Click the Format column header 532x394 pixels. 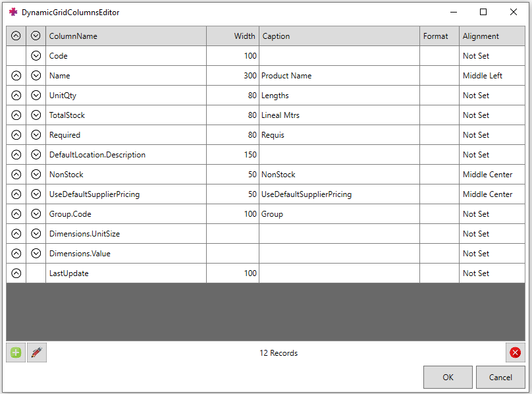pos(439,36)
